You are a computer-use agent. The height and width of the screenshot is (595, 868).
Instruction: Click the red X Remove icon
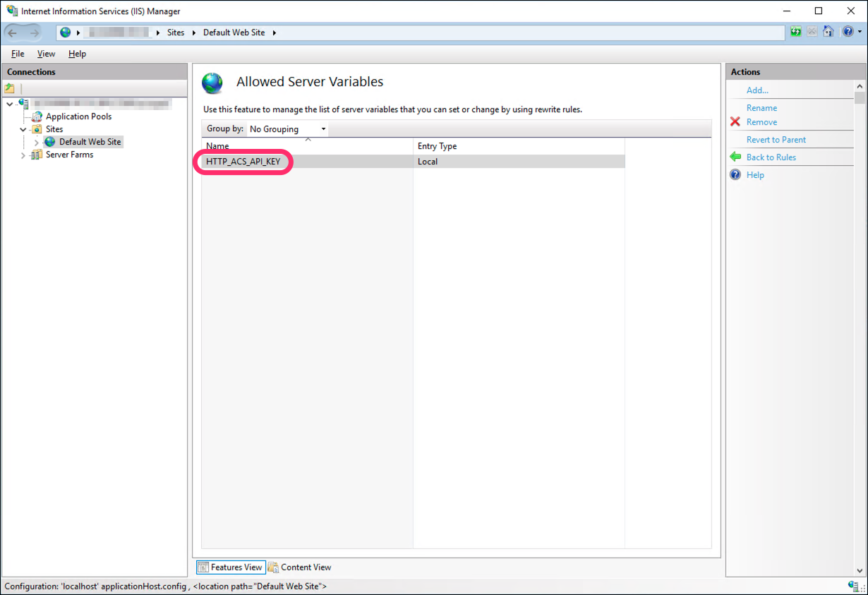pos(735,122)
